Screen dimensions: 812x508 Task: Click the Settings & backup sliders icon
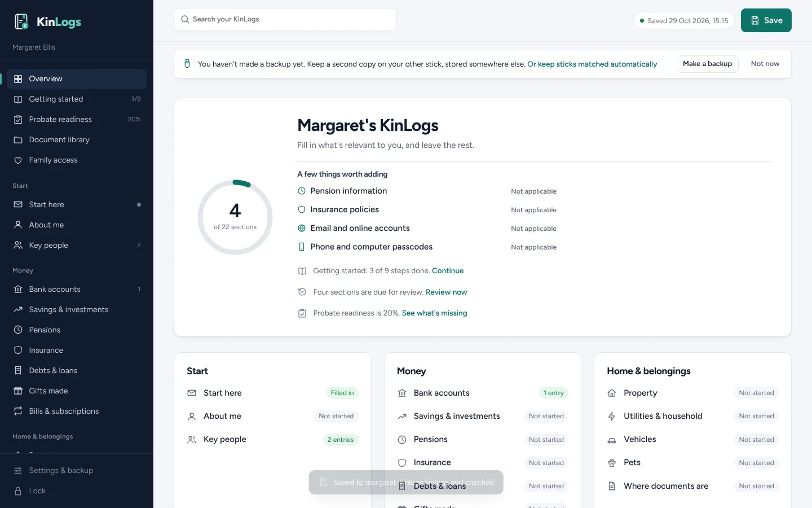tap(18, 471)
